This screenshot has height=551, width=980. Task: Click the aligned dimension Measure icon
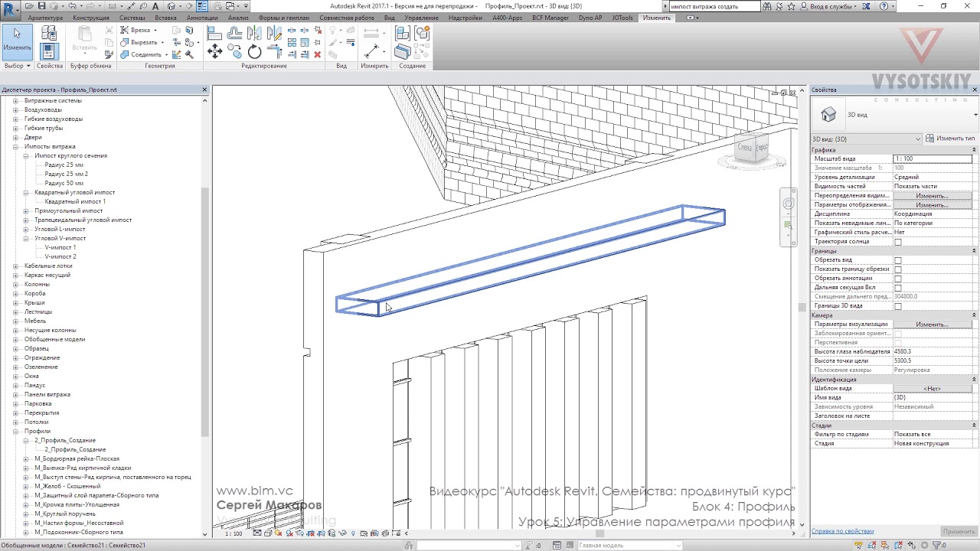[x=372, y=51]
